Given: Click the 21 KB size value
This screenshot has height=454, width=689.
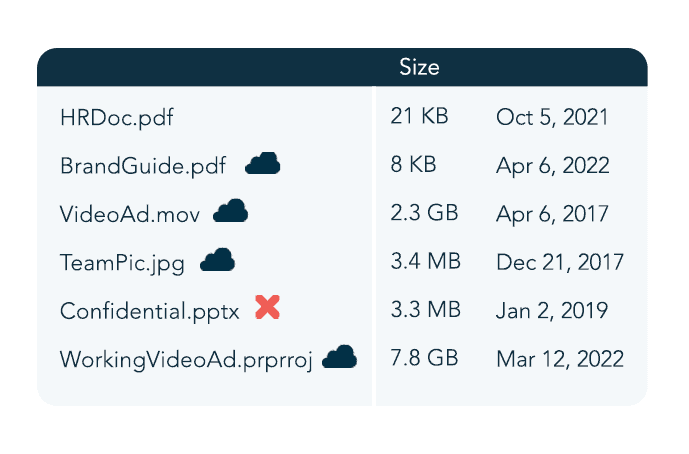Looking at the screenshot, I should click(420, 116).
